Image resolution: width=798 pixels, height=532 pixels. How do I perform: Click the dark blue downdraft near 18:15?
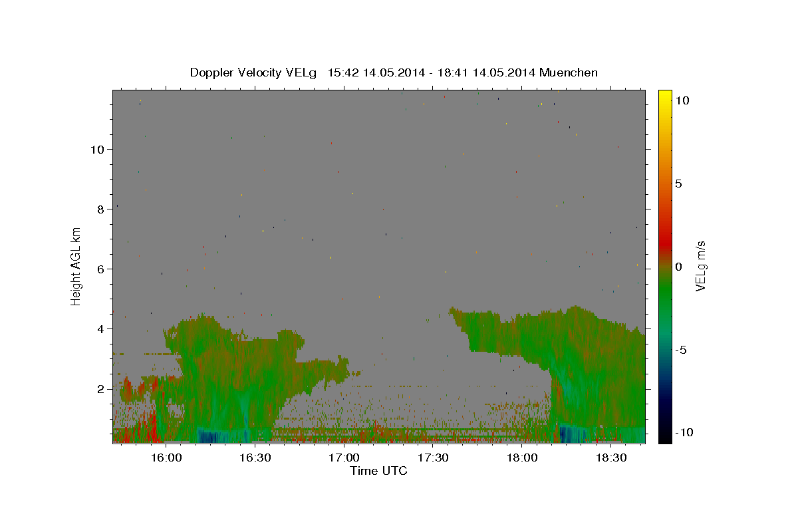click(x=573, y=435)
